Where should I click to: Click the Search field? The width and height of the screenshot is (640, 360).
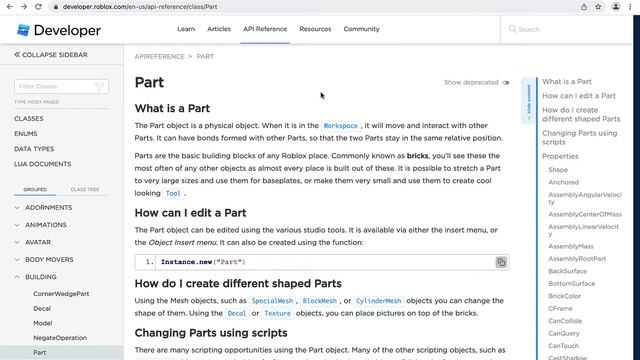(567, 29)
